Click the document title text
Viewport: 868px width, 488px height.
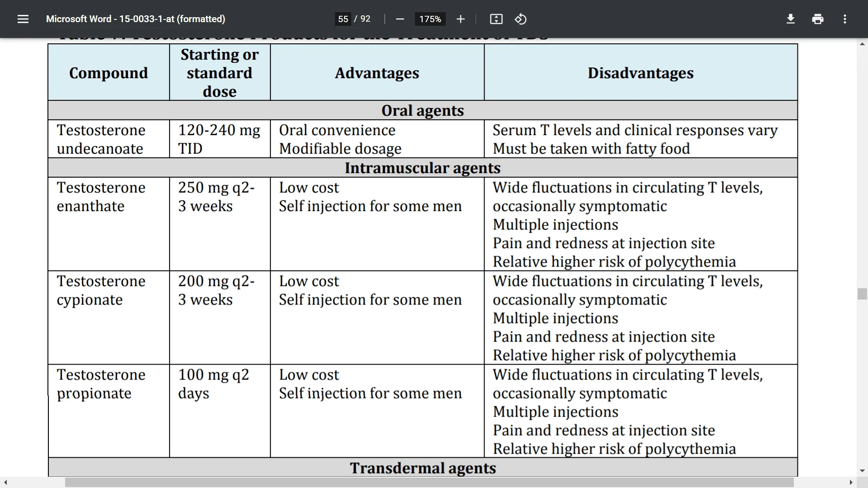136,19
